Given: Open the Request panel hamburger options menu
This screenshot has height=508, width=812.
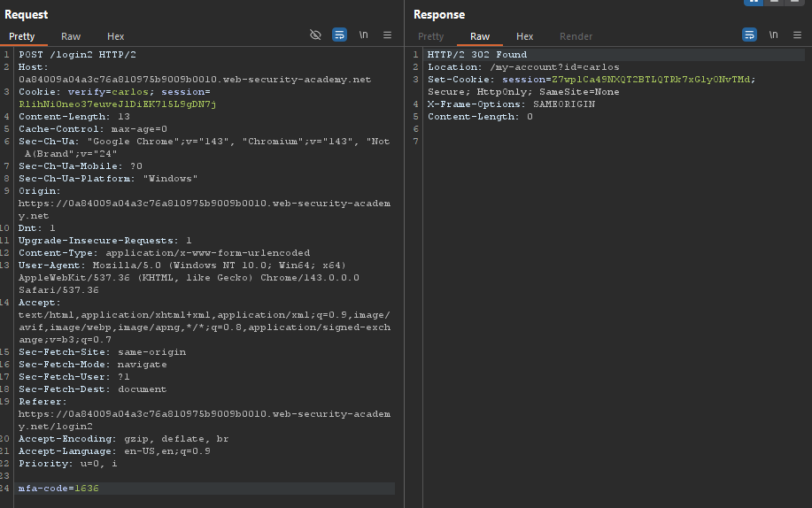Looking at the screenshot, I should pyautogui.click(x=387, y=35).
